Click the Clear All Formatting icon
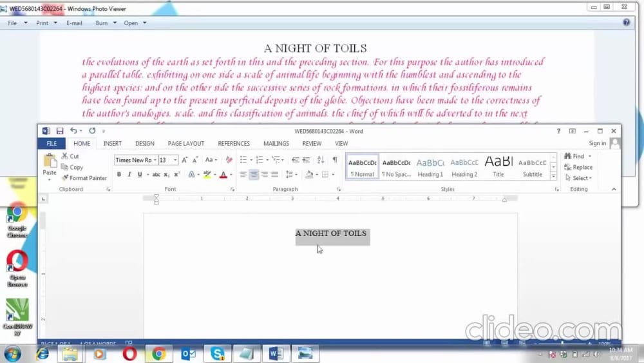The height and width of the screenshot is (363, 644). 229,160
